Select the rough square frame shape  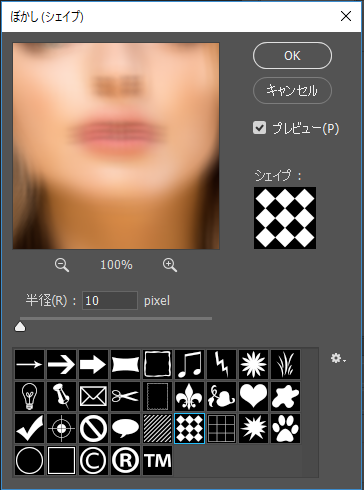pos(157,364)
